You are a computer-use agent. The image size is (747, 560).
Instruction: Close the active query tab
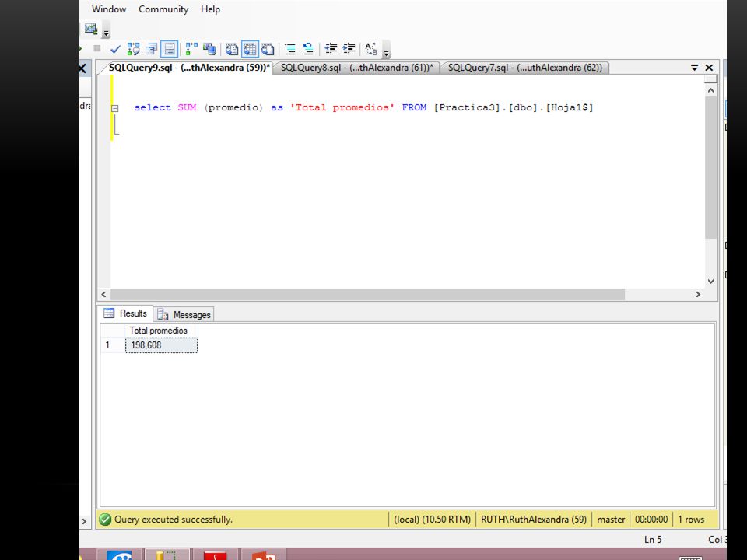click(709, 68)
